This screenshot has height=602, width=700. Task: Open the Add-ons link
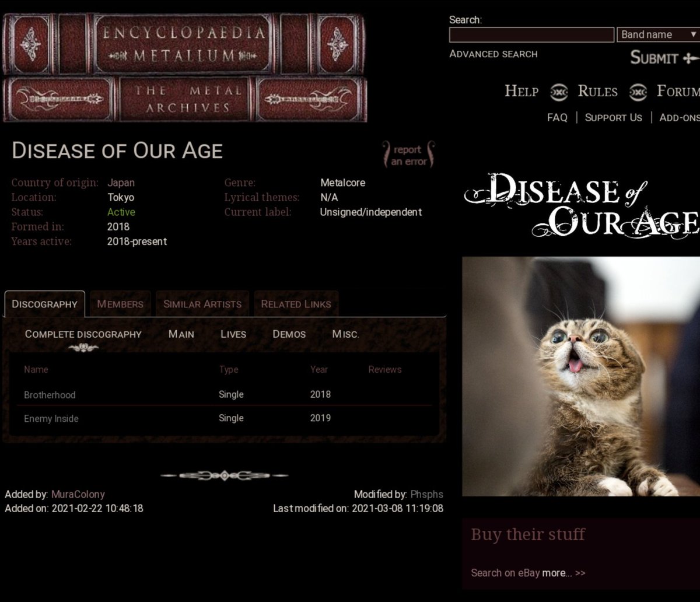pos(680,117)
